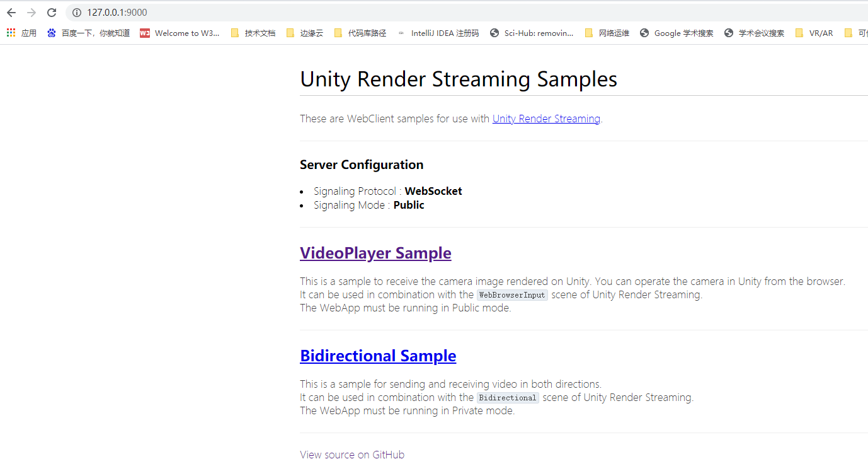
Task: Click the Unity Render Streaming hyperlink
Action: pyautogui.click(x=545, y=119)
